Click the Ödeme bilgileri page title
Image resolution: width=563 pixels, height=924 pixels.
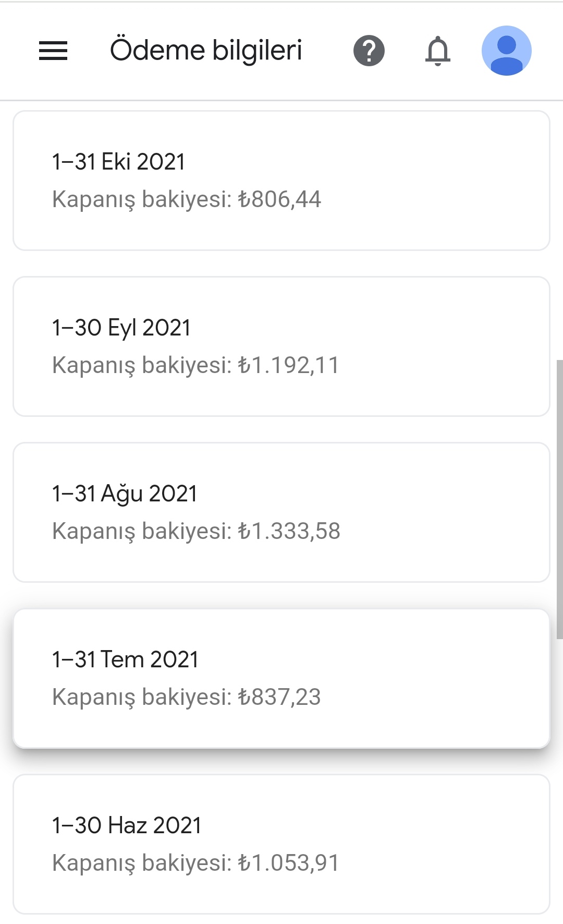pos(206,51)
